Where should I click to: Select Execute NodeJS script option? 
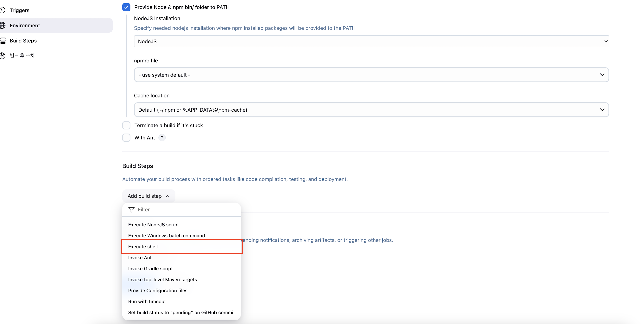click(x=154, y=225)
